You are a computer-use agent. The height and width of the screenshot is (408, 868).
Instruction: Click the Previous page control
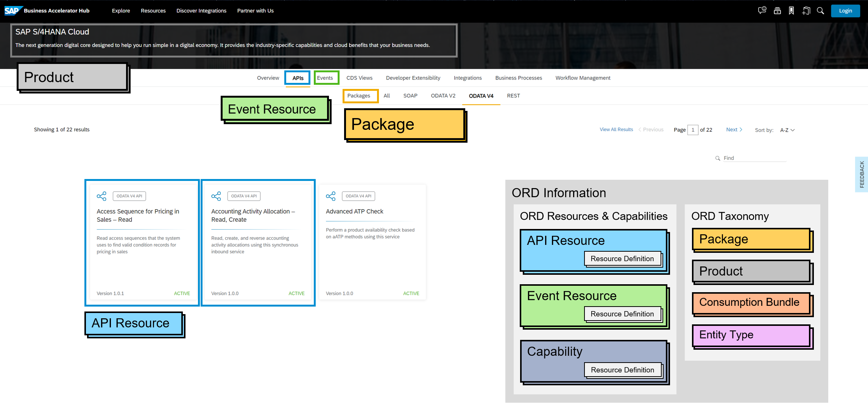tap(651, 129)
